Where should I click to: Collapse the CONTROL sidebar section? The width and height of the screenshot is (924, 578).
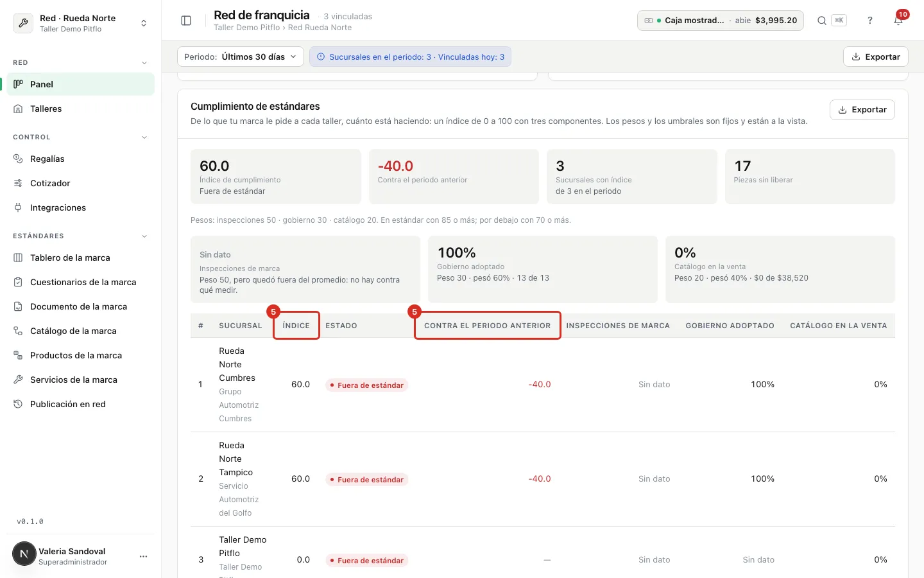pos(144,137)
